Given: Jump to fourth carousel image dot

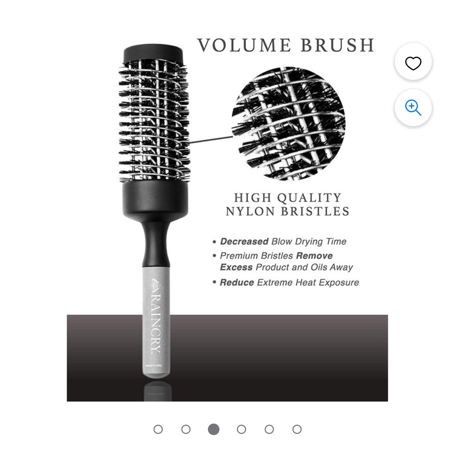Looking at the screenshot, I should [241, 429].
